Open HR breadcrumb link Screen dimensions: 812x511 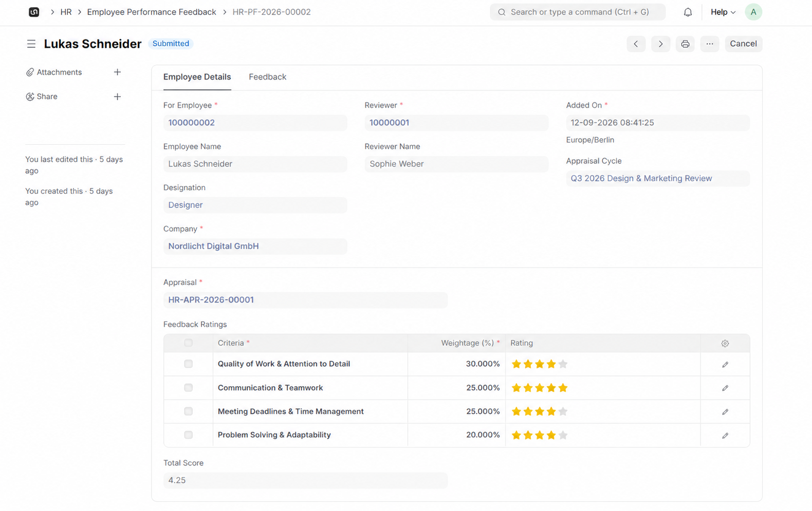[x=66, y=12]
